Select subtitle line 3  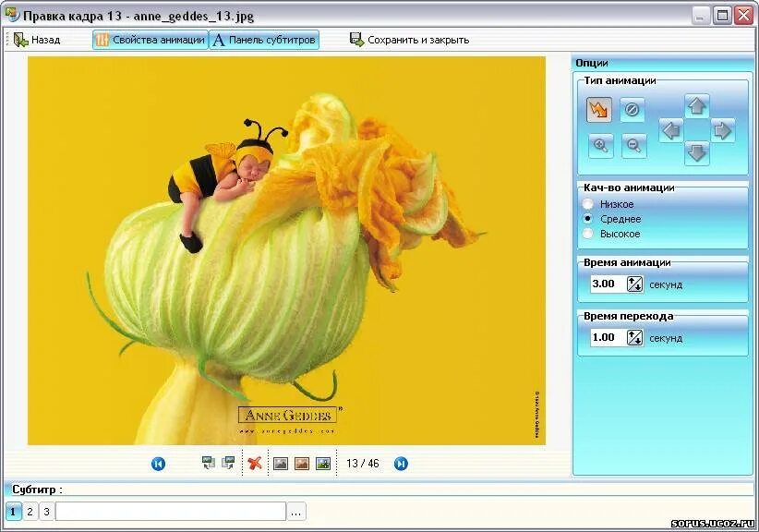pos(46,512)
